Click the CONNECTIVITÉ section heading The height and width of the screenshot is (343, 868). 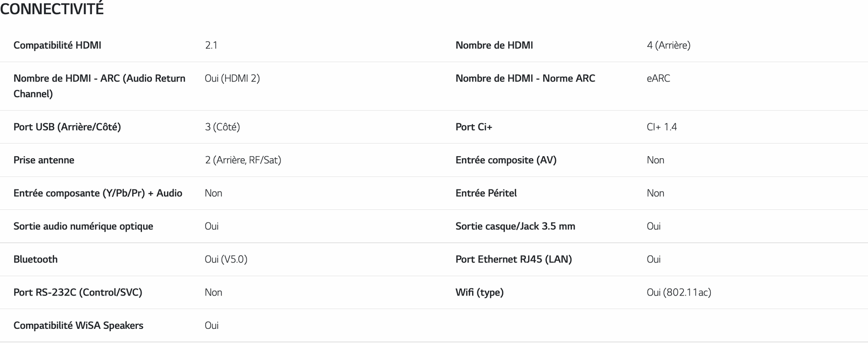(52, 9)
